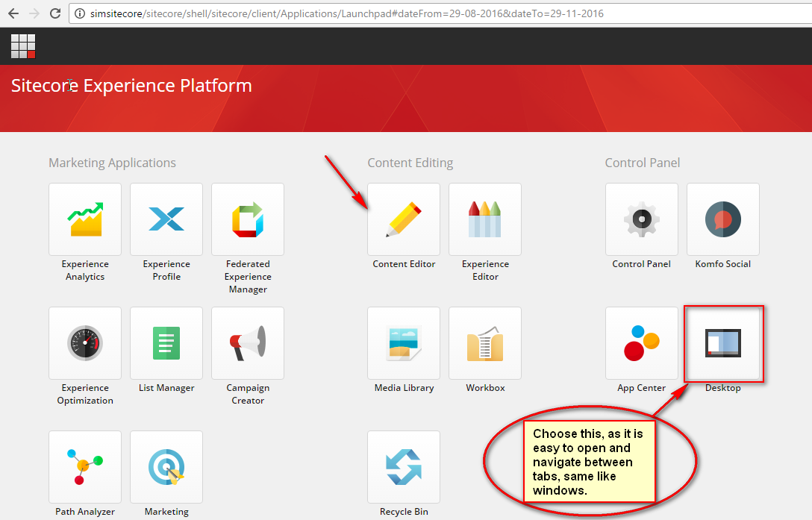Click the browser forward arrow
Screen dimensions: 812x520
34,13
